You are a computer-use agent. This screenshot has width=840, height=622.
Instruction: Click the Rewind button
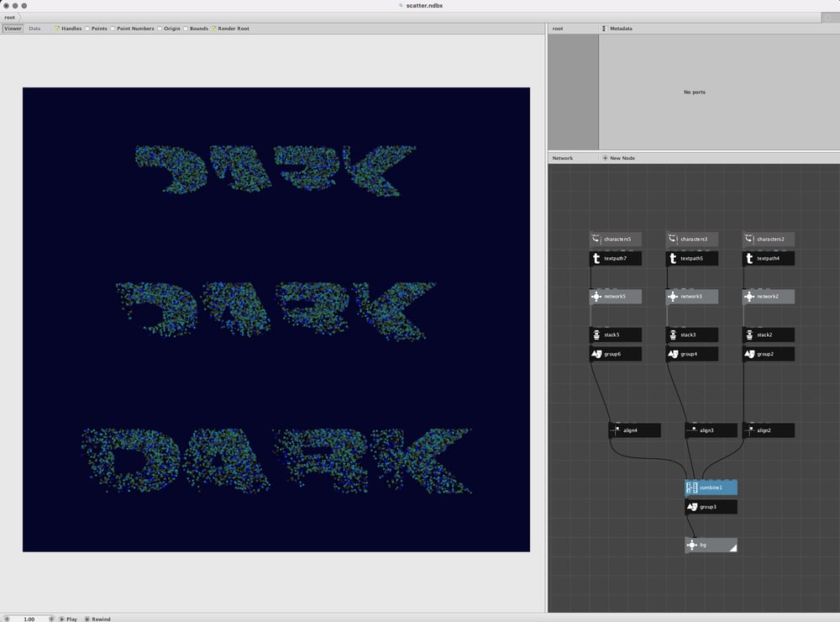coord(97,619)
